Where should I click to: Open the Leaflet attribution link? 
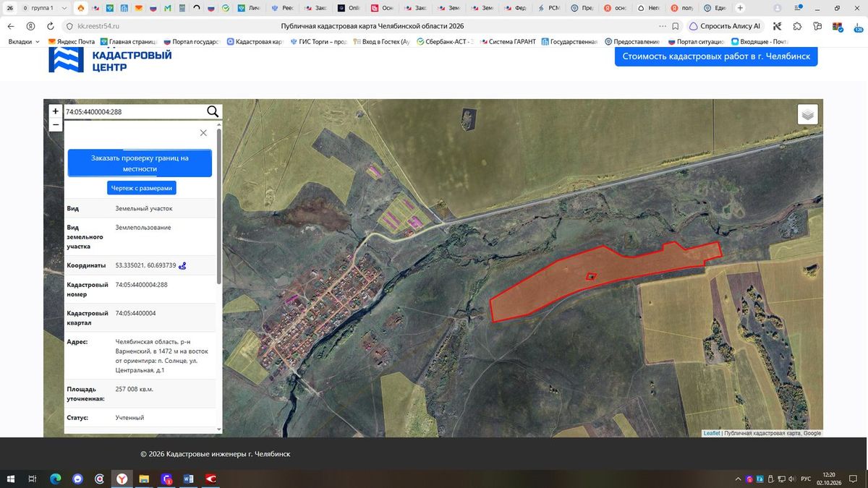[711, 433]
